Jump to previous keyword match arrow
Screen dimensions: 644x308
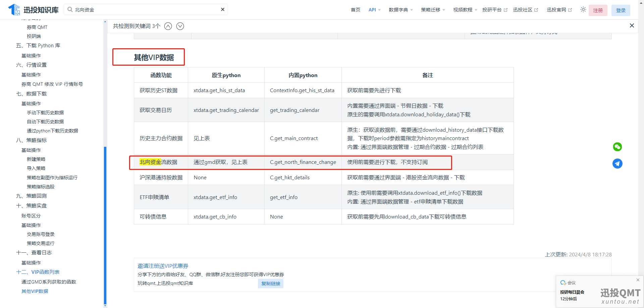168,26
